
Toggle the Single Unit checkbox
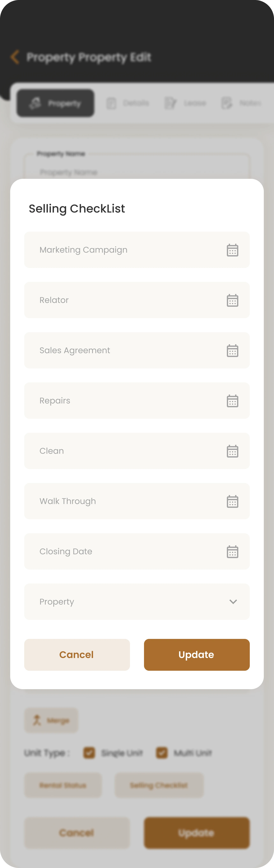89,752
